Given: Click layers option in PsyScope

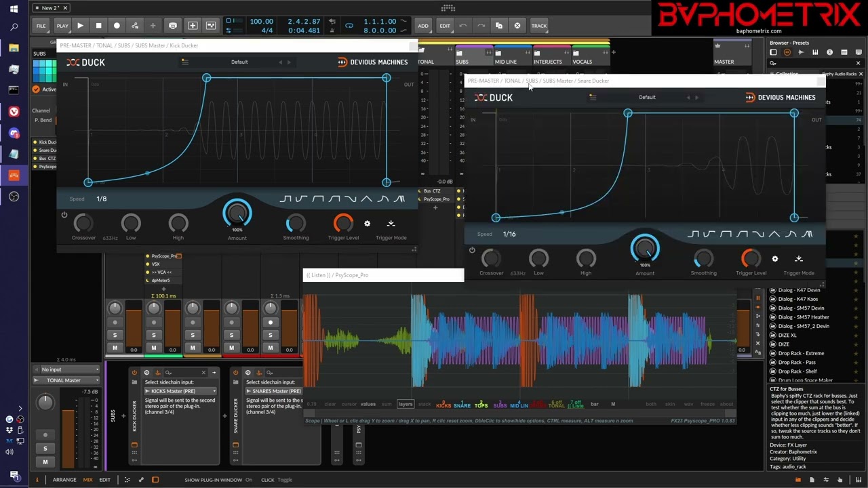Looking at the screenshot, I should 406,404.
